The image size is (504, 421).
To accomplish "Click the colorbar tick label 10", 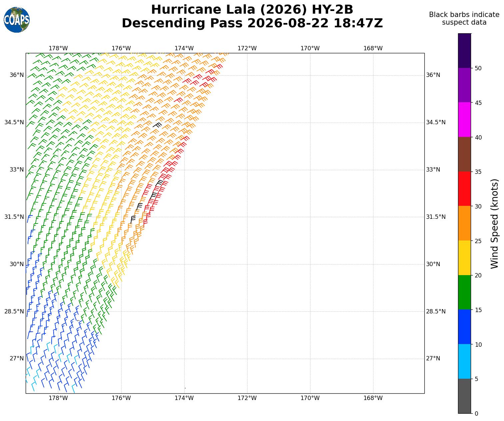I will point(478,345).
